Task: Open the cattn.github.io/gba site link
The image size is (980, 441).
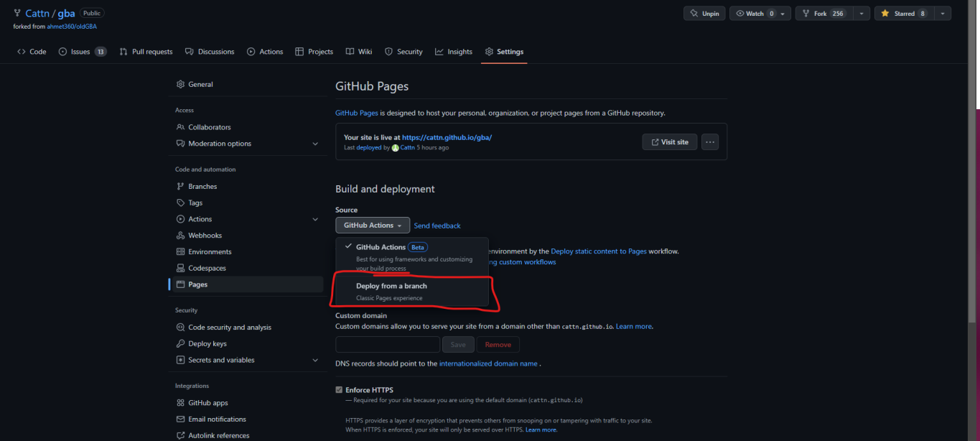Action: [447, 137]
